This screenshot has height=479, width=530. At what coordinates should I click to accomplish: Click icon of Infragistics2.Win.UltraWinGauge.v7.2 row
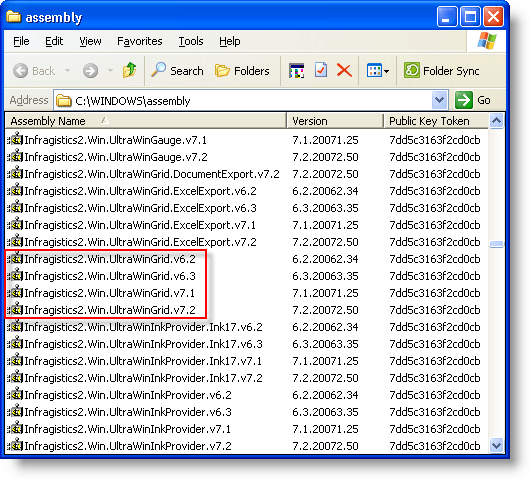[15, 156]
